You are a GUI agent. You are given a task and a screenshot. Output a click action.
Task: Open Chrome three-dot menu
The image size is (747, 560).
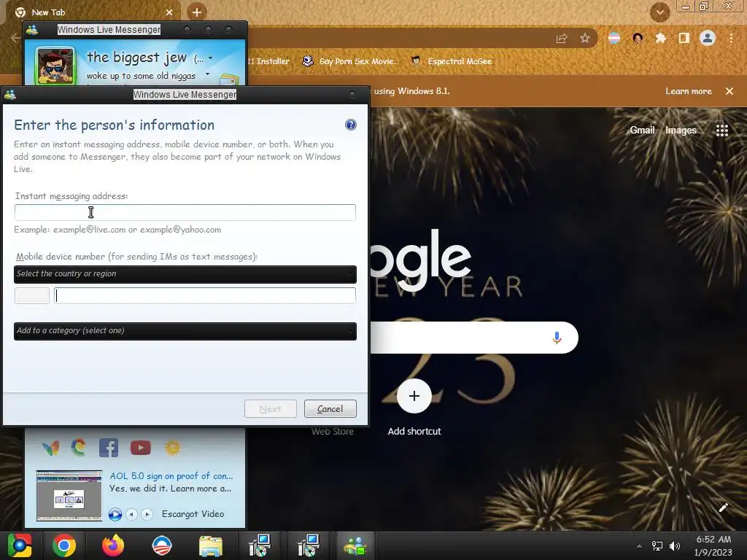[731, 38]
